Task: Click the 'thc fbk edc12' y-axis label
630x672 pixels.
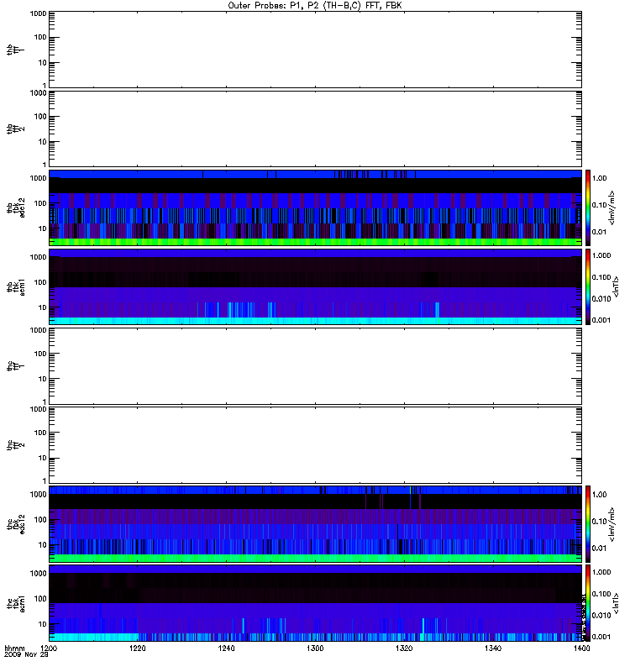Action: point(15,524)
